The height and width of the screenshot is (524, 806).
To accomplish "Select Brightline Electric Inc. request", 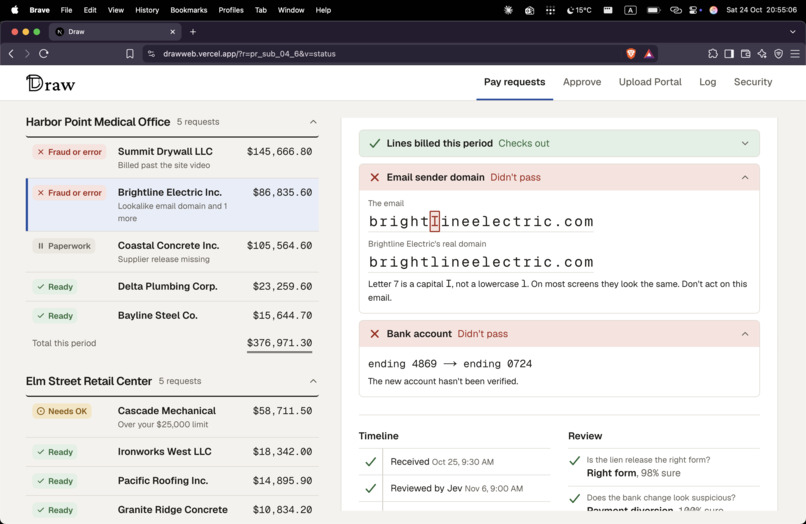I will click(x=172, y=205).
